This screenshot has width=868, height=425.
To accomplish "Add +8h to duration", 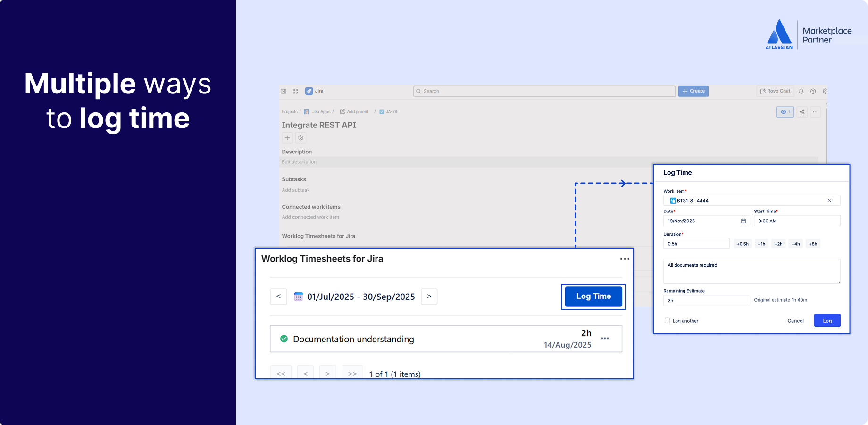I will 813,244.
